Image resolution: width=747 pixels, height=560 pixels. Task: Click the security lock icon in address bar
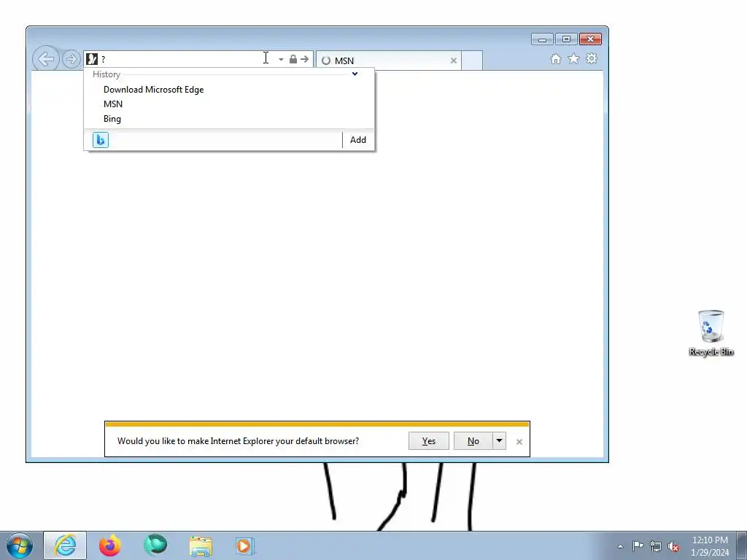293,59
